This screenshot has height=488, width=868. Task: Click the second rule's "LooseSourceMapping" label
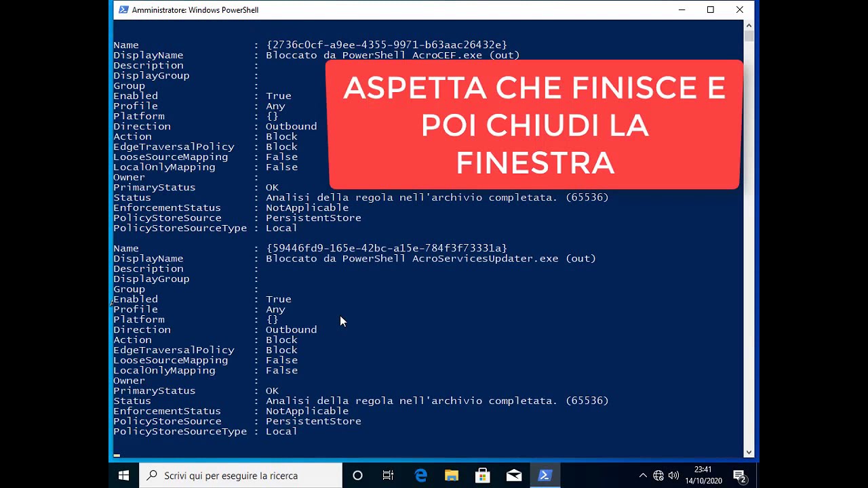(170, 360)
